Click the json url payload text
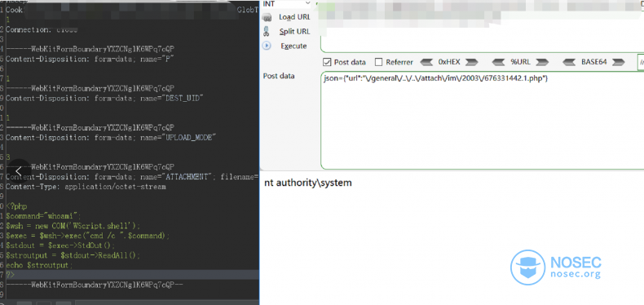This screenshot has height=305, width=644. coord(436,78)
